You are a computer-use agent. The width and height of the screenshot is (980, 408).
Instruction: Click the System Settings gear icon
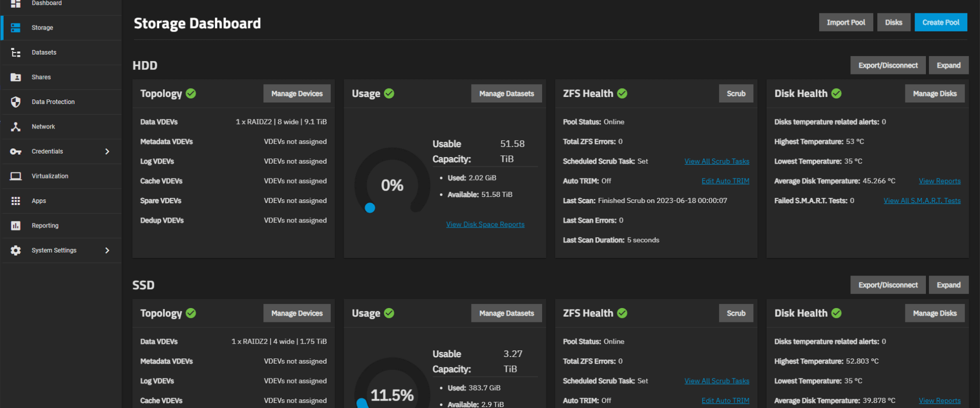pyautogui.click(x=16, y=250)
